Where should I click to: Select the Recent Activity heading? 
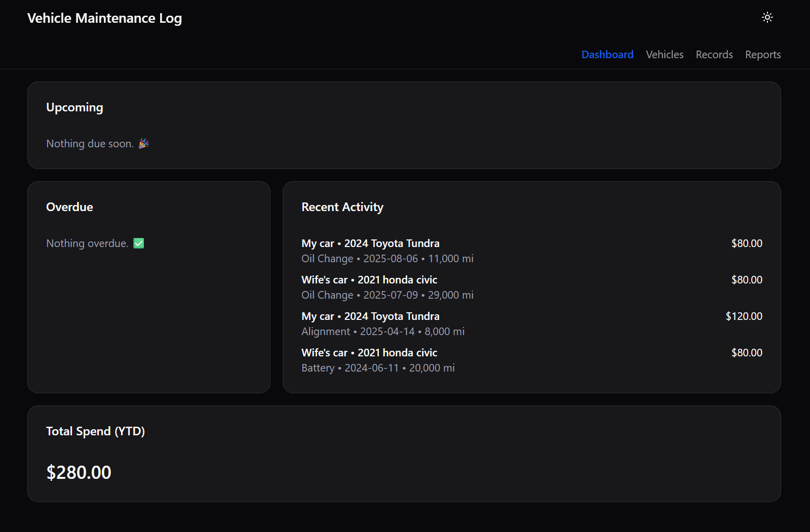click(x=342, y=207)
